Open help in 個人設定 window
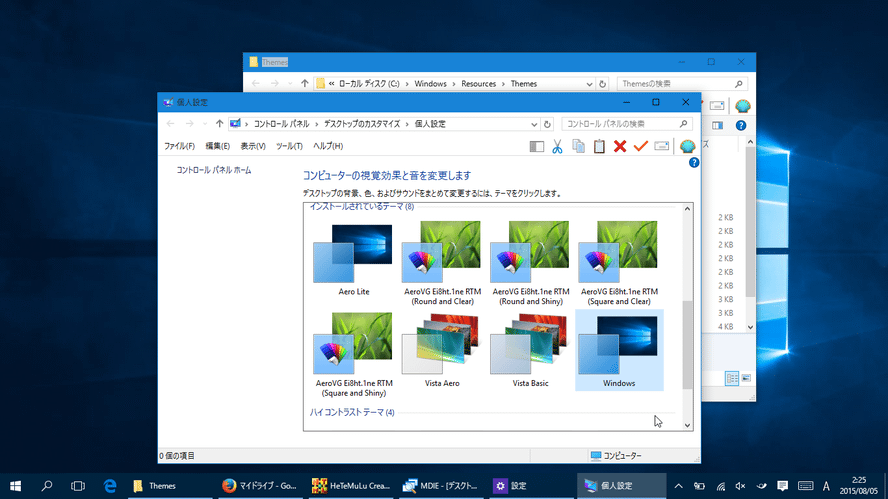 click(x=694, y=163)
